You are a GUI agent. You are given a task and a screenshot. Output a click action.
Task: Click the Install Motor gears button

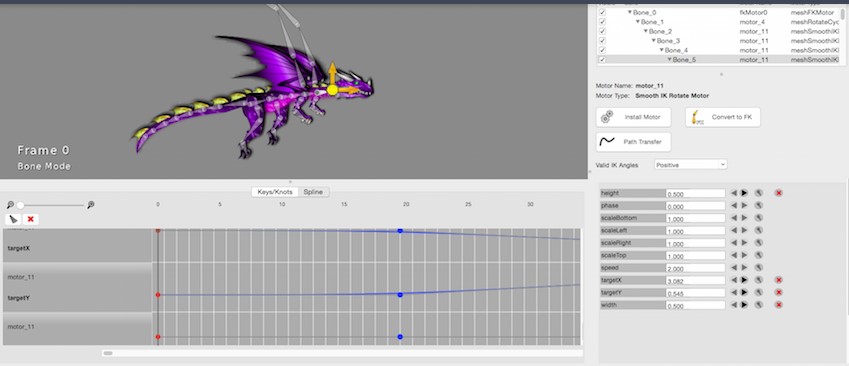click(634, 117)
